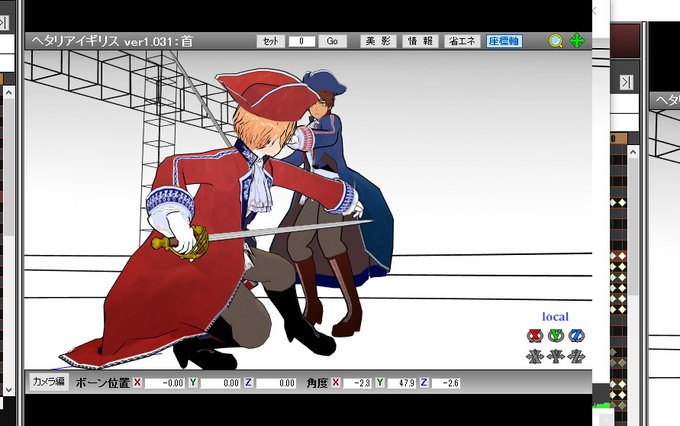Toggle the 省エネ power-saving button
This screenshot has width=680, height=426.
click(462, 41)
